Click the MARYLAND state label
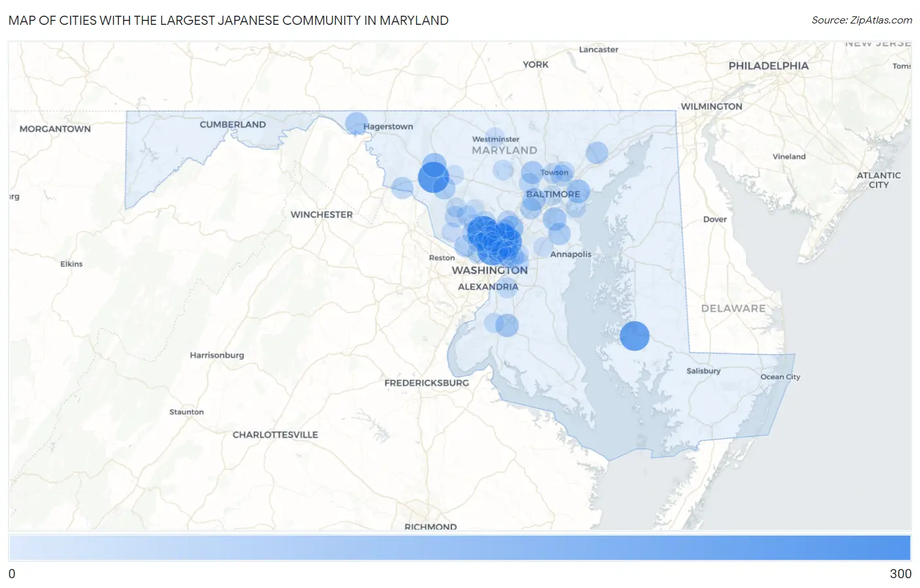Viewport: 920px width, 588px height. pyautogui.click(x=504, y=150)
